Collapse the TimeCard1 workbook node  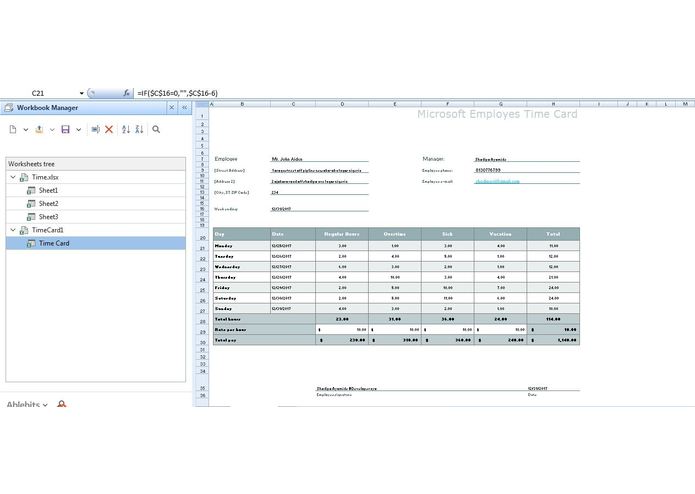click(13, 230)
